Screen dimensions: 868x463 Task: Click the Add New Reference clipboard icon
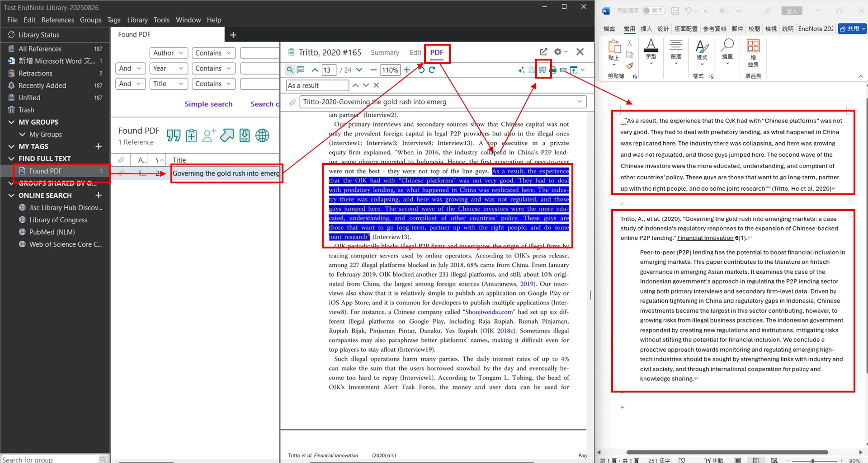click(191, 135)
